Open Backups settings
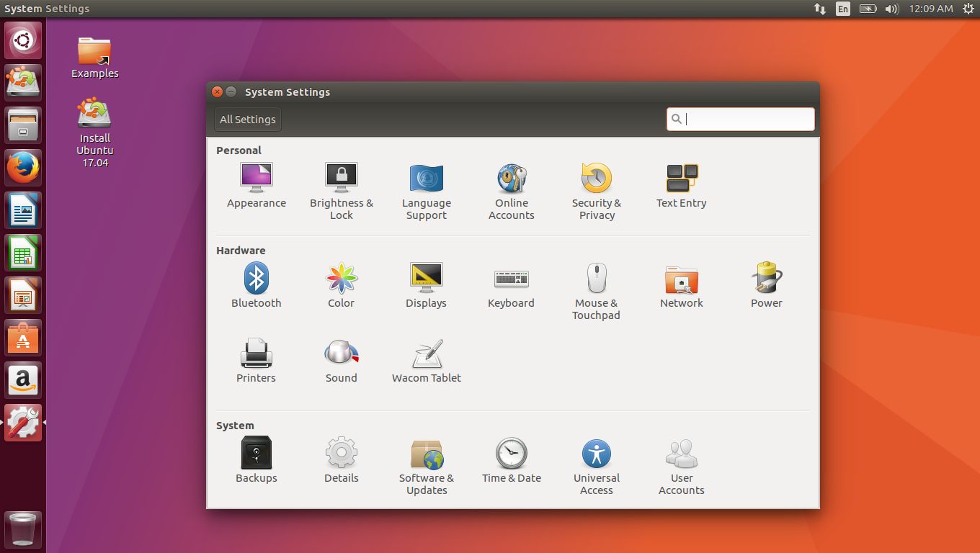Viewport: 980px width, 553px height. click(x=257, y=461)
